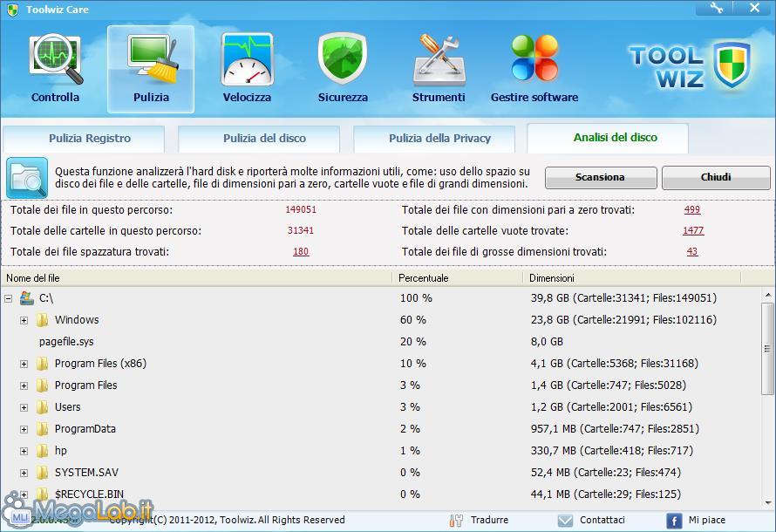Open the Velocizza speedup section
The image size is (776, 532).
point(247,69)
